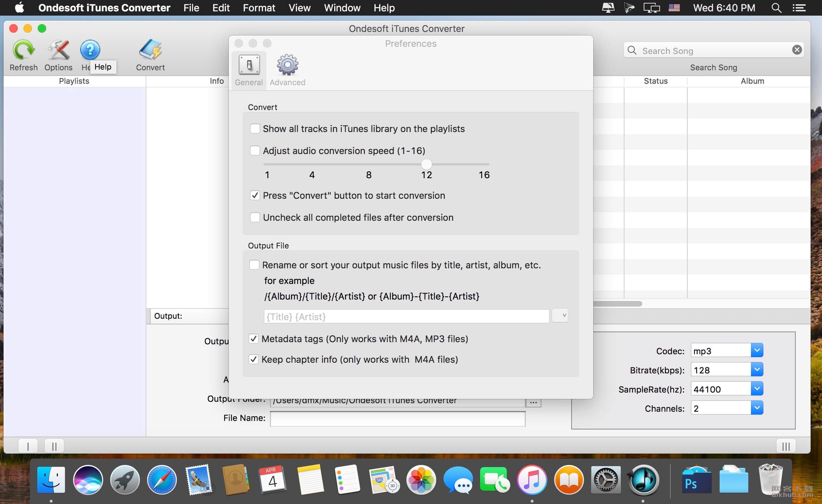This screenshot has height=504, width=822.
Task: Enable Adjust audio conversion speed checkbox
Action: (255, 150)
